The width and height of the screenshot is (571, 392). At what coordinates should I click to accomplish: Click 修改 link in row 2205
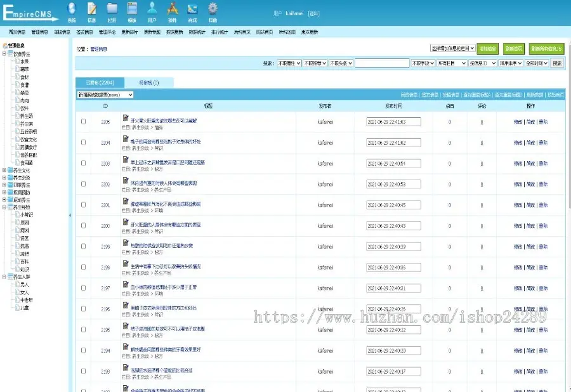[518, 122]
